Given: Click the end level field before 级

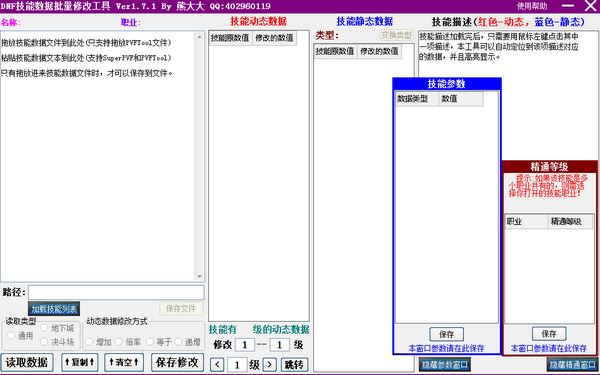Looking at the screenshot, I should tap(279, 345).
